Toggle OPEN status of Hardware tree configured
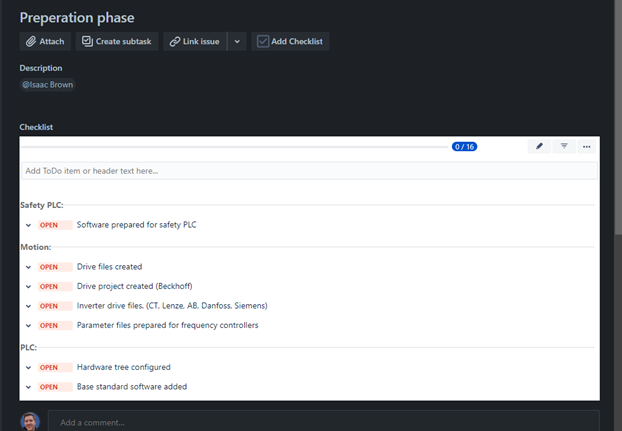The width and height of the screenshot is (622, 431). [x=55, y=368]
